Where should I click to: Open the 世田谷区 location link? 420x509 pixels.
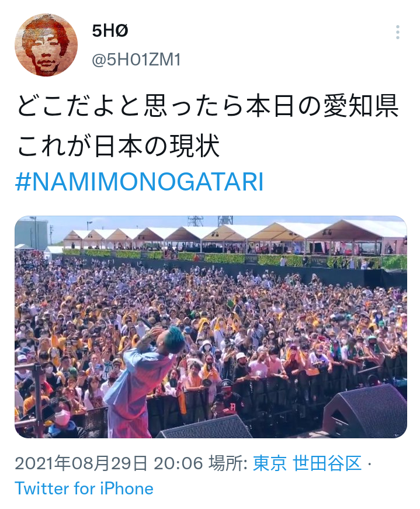[x=327, y=463]
